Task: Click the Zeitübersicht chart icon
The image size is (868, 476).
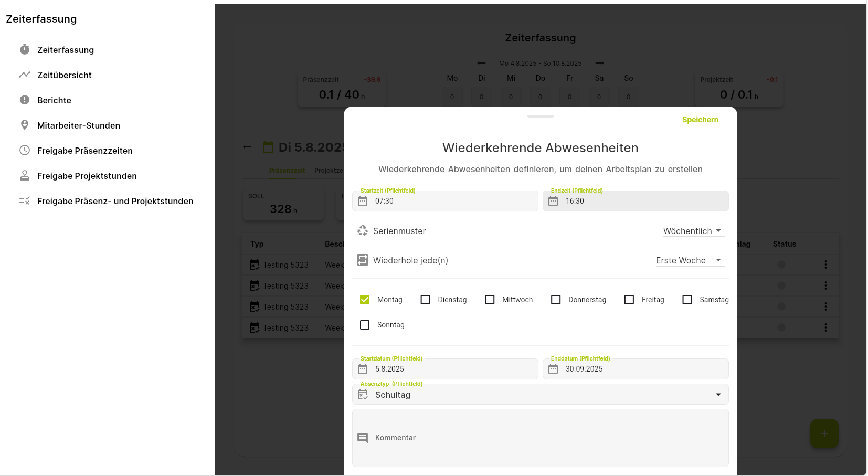Action: click(25, 75)
